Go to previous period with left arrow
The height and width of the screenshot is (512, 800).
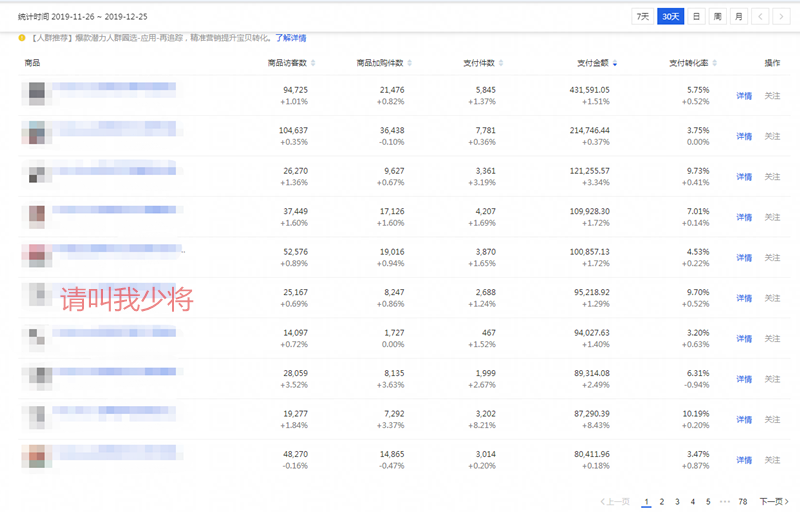(x=761, y=16)
